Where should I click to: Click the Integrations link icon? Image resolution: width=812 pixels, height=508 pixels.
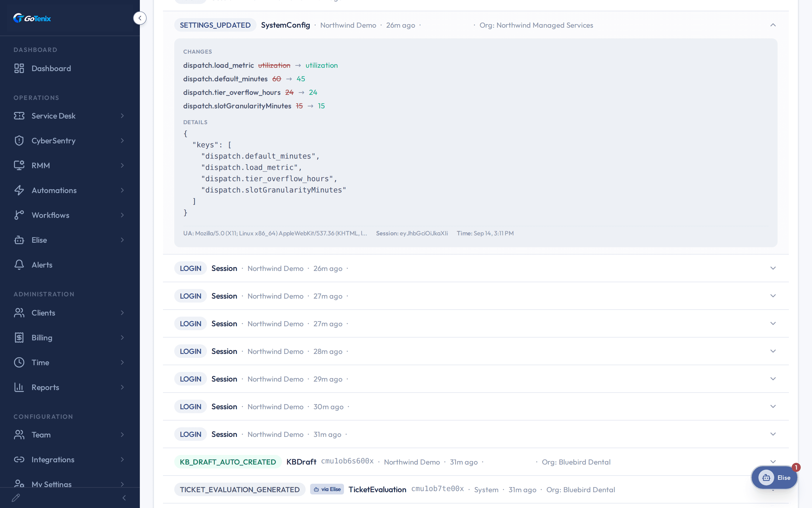[19, 459]
